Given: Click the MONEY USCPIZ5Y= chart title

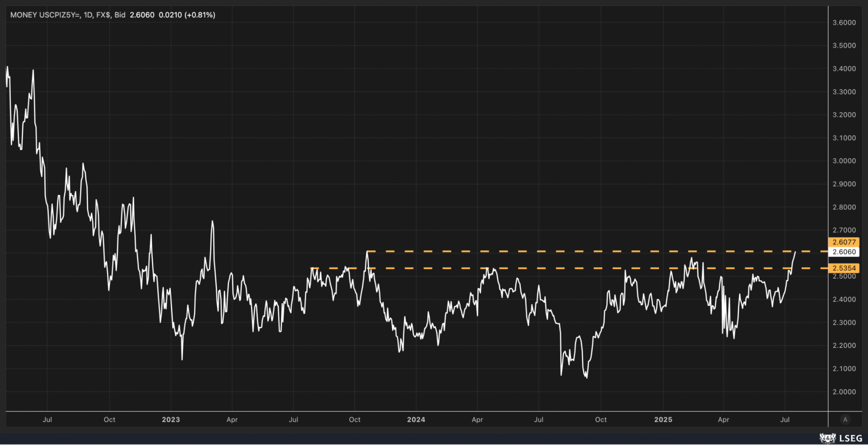Looking at the screenshot, I should click(x=45, y=15).
